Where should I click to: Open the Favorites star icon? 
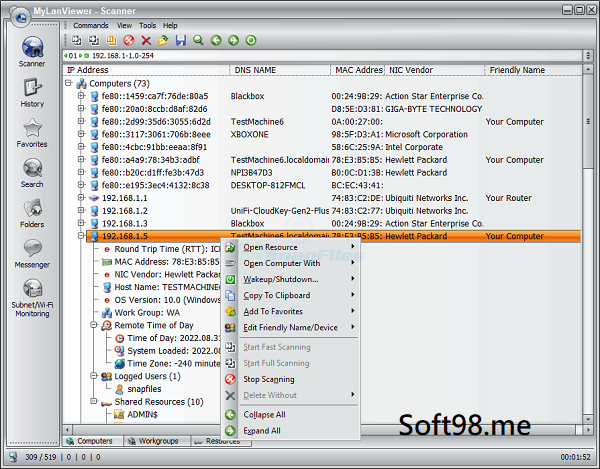tap(32, 128)
